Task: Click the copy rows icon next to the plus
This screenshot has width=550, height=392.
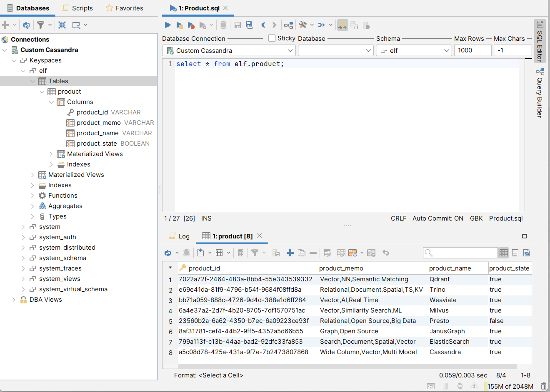Action: point(302,253)
